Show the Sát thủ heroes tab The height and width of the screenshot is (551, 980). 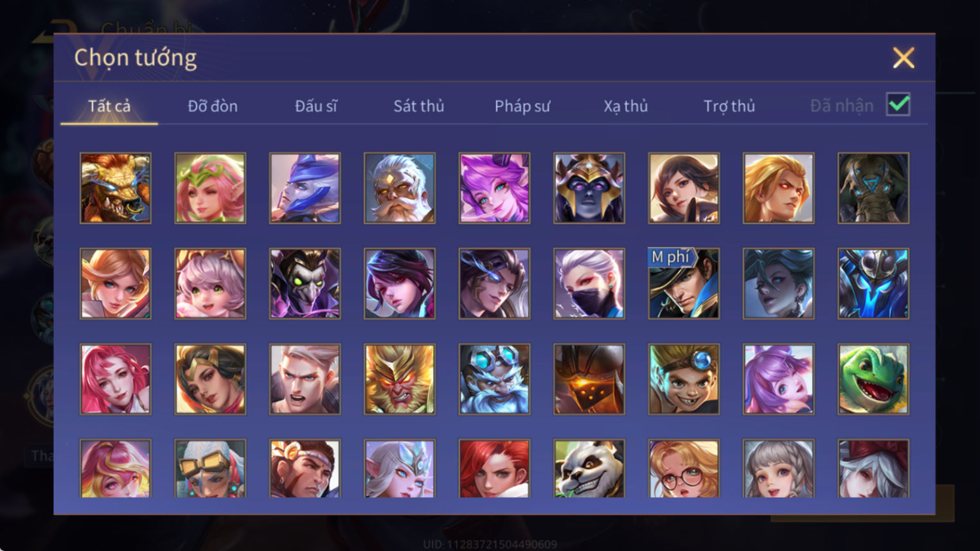click(419, 106)
